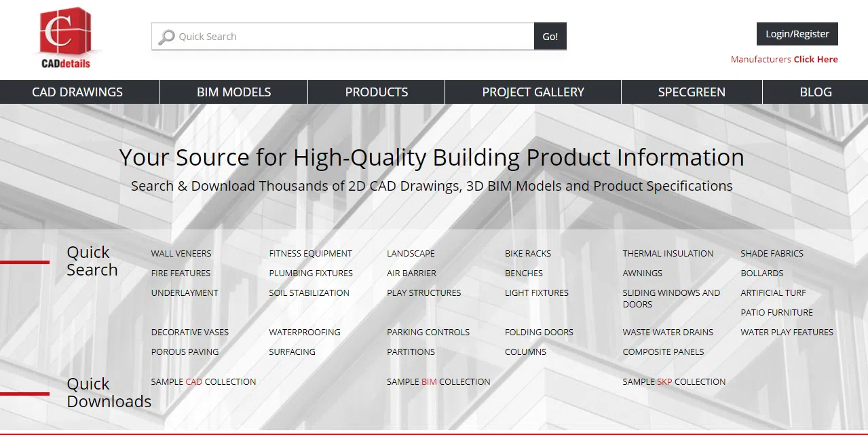Open the Login/Register page
868x435 pixels.
[x=797, y=33]
